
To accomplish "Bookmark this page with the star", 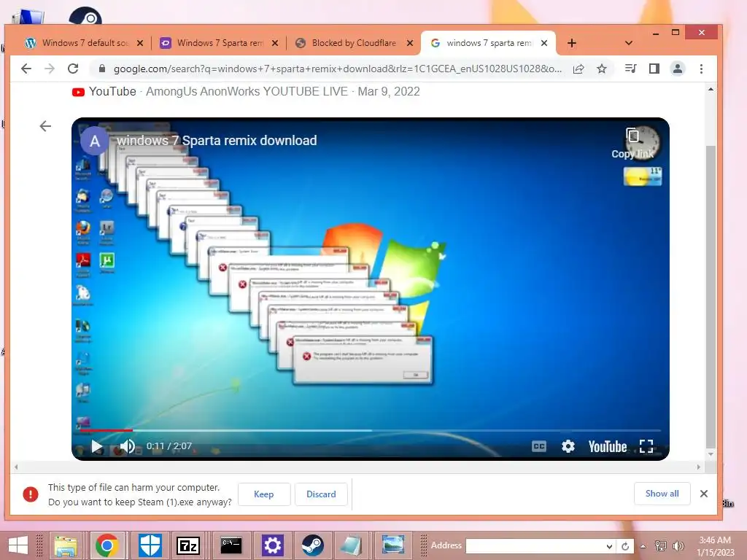I will point(602,69).
